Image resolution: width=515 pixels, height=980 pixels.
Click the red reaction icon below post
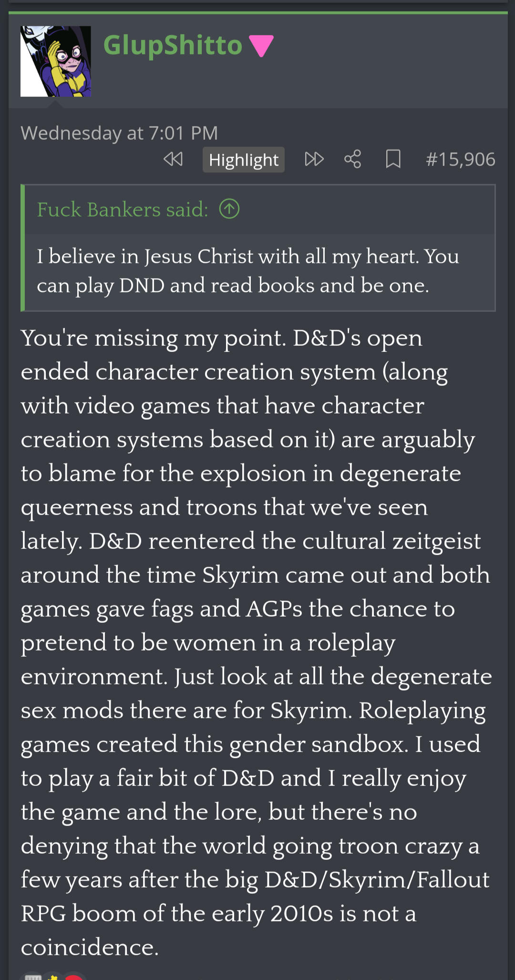[74, 976]
